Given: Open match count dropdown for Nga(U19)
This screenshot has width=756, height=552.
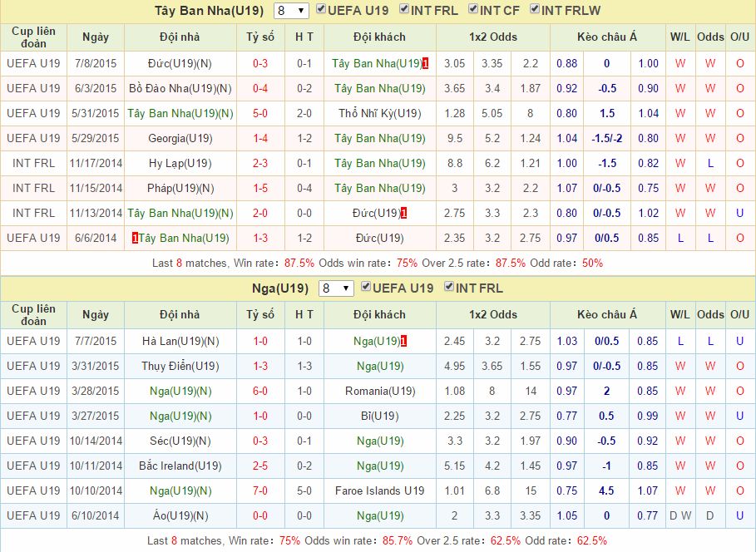Looking at the screenshot, I should click(x=336, y=288).
